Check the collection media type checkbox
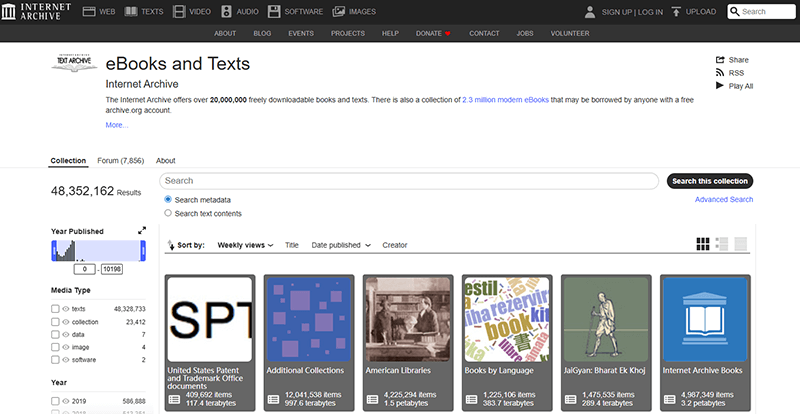800x414 pixels. click(x=55, y=322)
